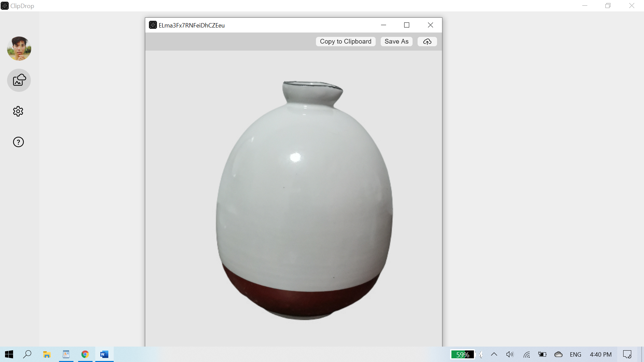Click ClipDrop logo in main title bar
644x362 pixels.
5,6
